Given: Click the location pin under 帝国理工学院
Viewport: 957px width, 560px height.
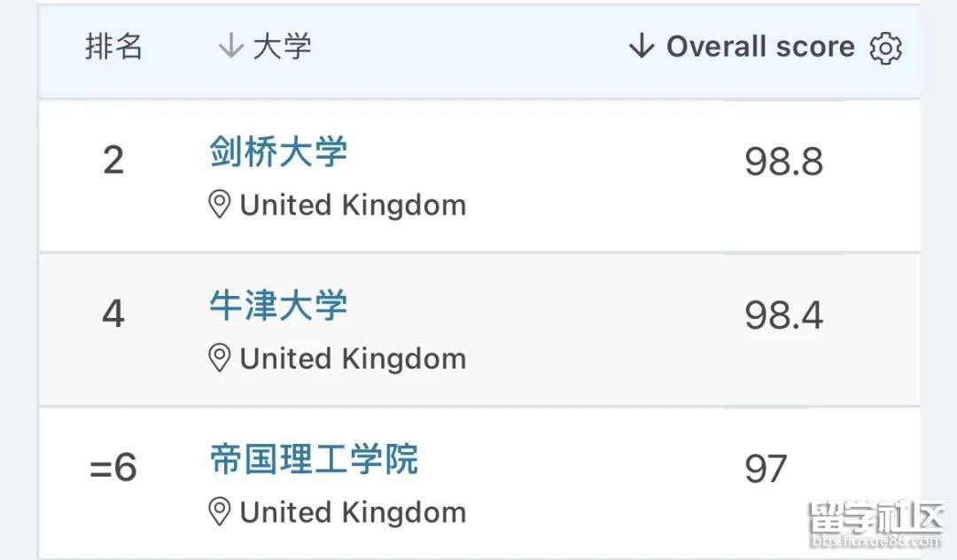Looking at the screenshot, I should click(219, 512).
